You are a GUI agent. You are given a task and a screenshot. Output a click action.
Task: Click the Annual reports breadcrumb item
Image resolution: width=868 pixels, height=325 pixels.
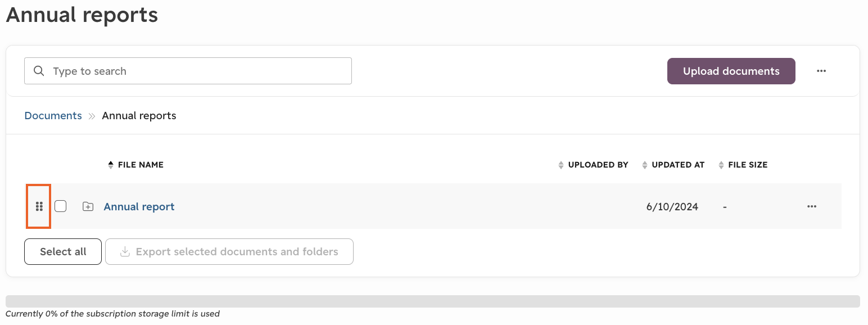pyautogui.click(x=139, y=115)
